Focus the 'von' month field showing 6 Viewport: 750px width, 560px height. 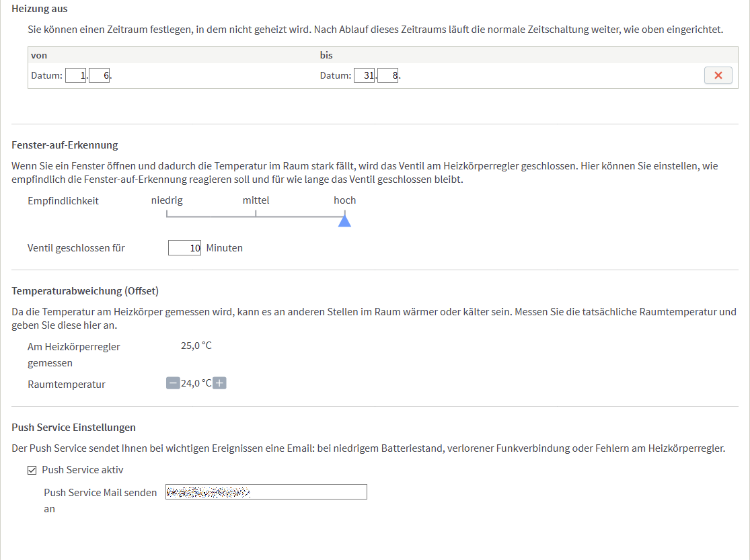99,76
